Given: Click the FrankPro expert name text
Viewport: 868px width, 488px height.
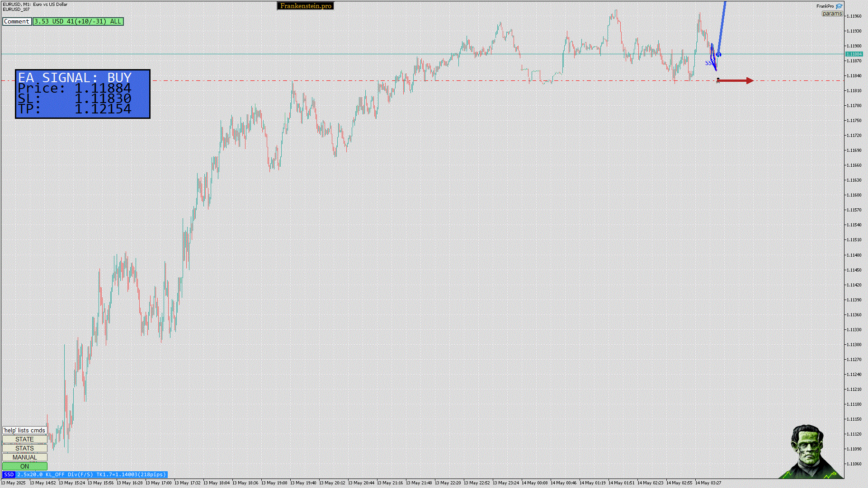Looking at the screenshot, I should pos(825,6).
